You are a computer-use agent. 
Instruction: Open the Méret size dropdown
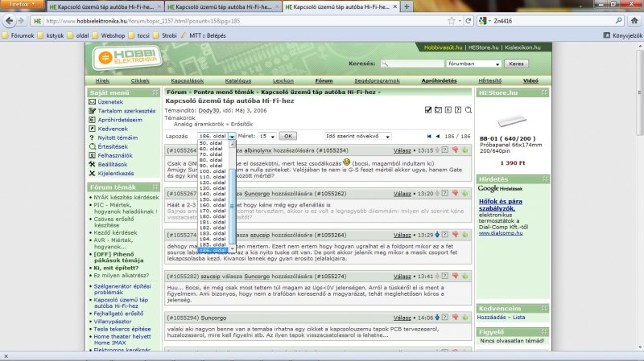tap(267, 136)
